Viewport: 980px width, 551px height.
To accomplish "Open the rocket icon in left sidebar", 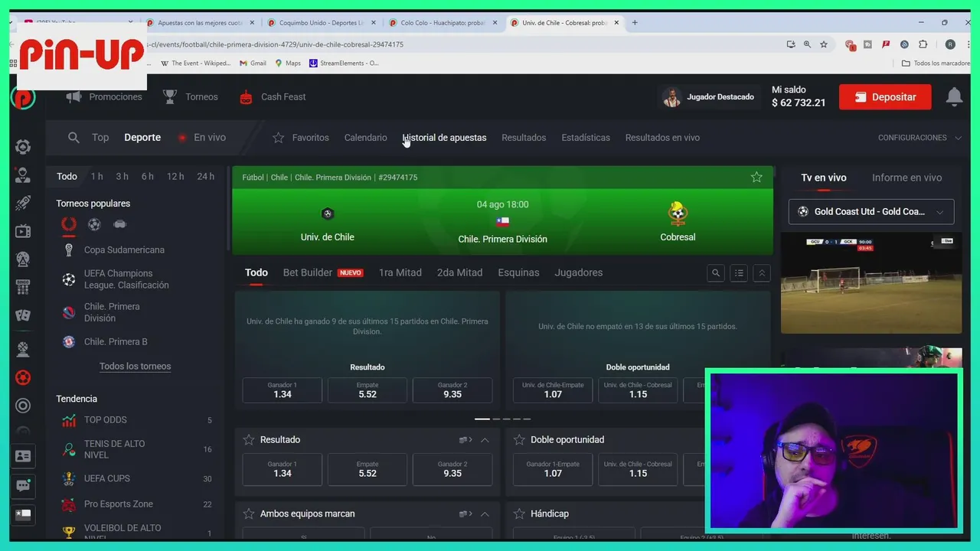I will tap(23, 203).
